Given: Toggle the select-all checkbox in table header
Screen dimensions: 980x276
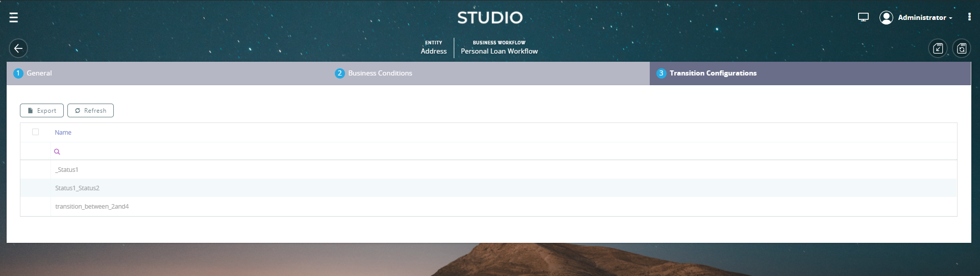Looking at the screenshot, I should (35, 132).
